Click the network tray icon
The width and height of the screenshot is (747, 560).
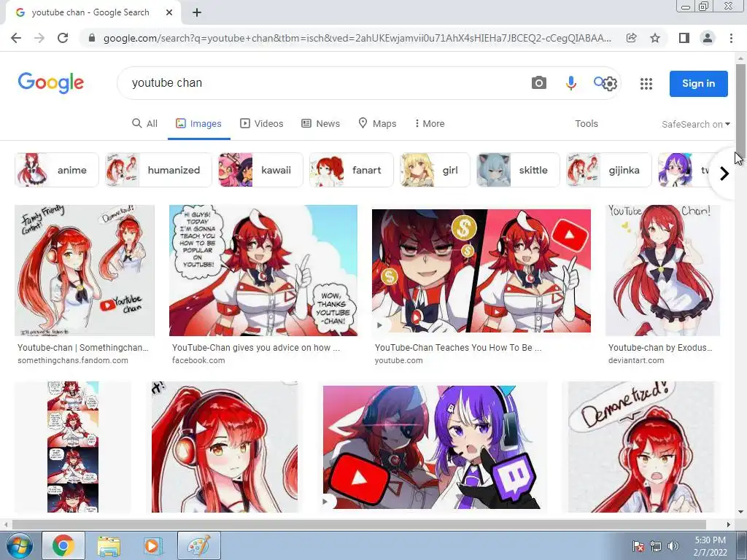pyautogui.click(x=656, y=546)
